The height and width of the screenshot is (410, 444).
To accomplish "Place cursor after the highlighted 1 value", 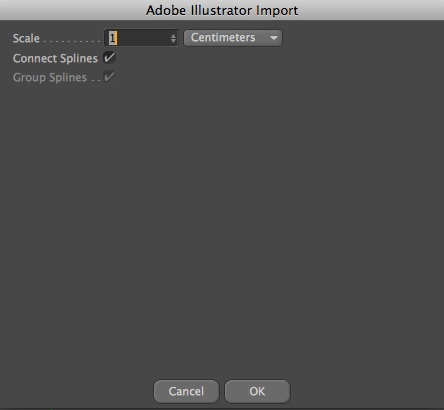I will (x=117, y=38).
